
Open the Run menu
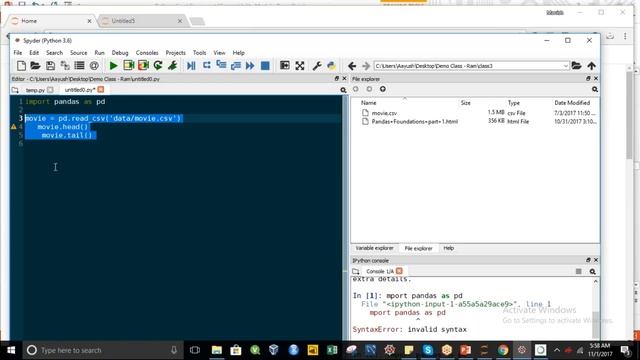[x=99, y=53]
